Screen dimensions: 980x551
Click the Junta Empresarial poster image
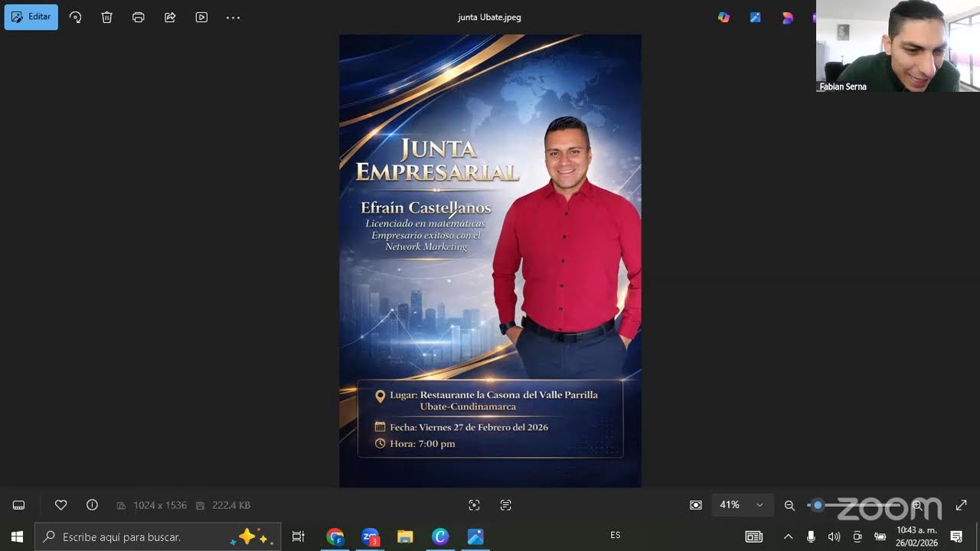click(x=490, y=260)
